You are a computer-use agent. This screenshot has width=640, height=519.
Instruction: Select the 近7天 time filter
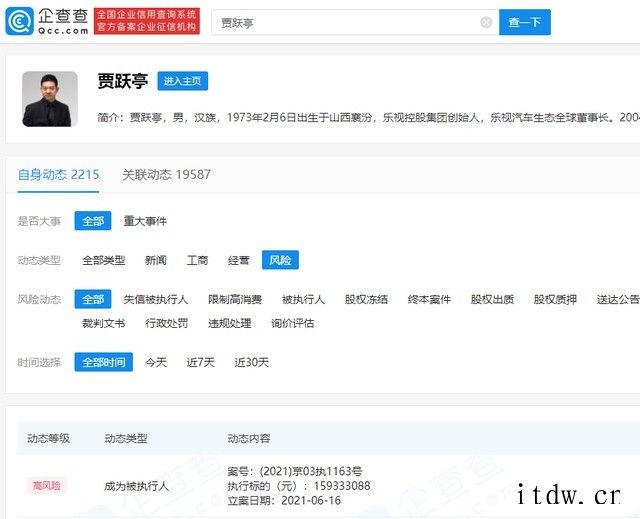click(200, 362)
